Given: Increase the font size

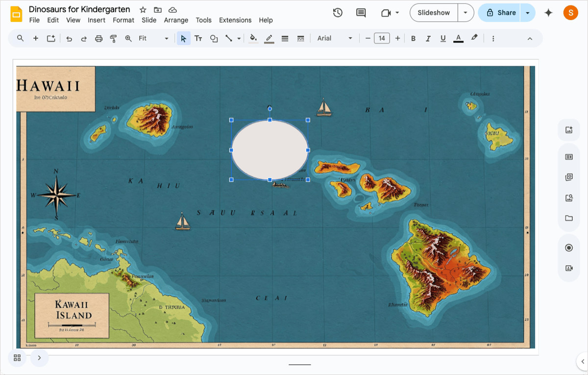Looking at the screenshot, I should point(397,38).
